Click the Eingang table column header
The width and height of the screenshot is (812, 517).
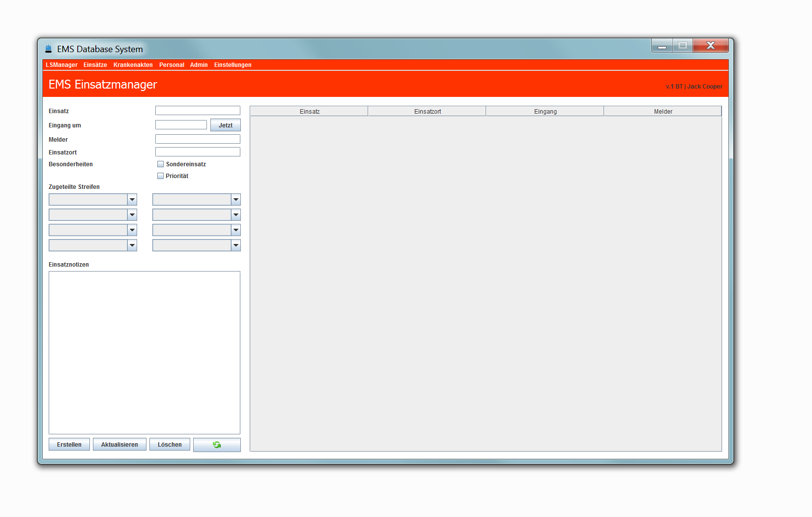(x=545, y=112)
